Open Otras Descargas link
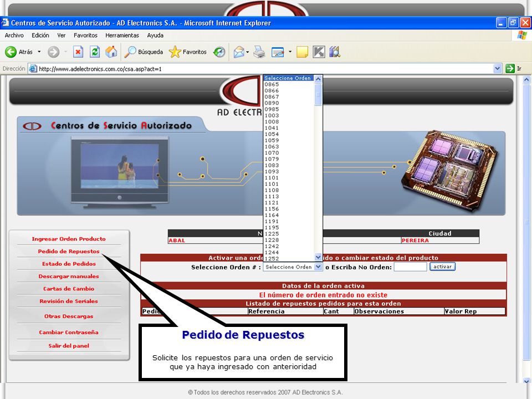 pyautogui.click(x=69, y=316)
